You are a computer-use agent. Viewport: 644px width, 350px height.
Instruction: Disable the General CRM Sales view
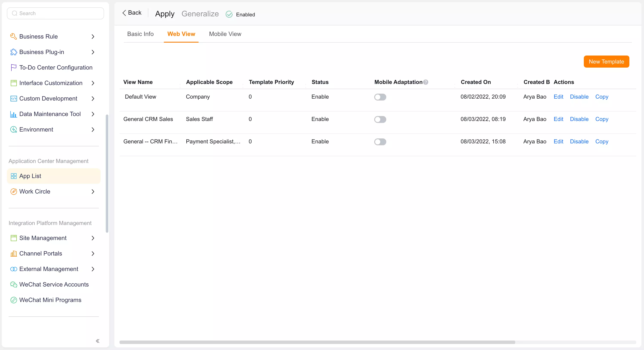(579, 119)
